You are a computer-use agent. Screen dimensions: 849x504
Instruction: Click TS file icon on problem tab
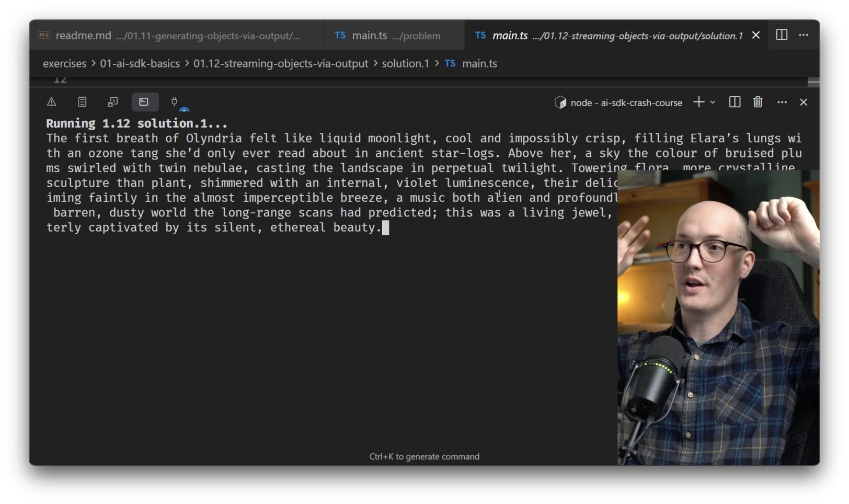tap(340, 36)
